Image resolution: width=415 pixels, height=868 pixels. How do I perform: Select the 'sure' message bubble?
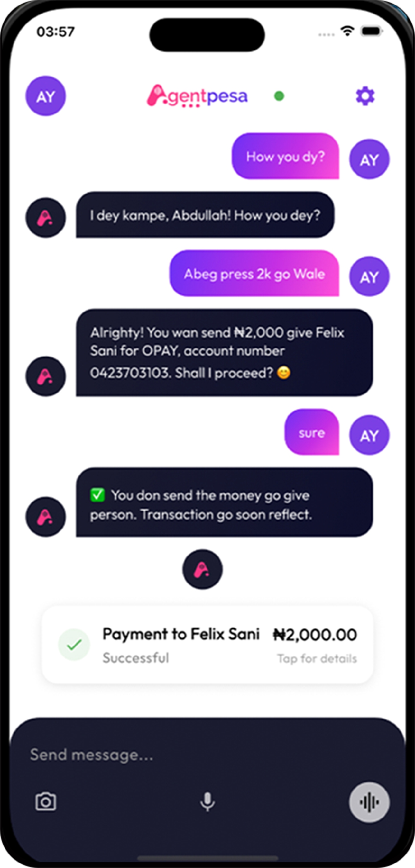pyautogui.click(x=312, y=432)
